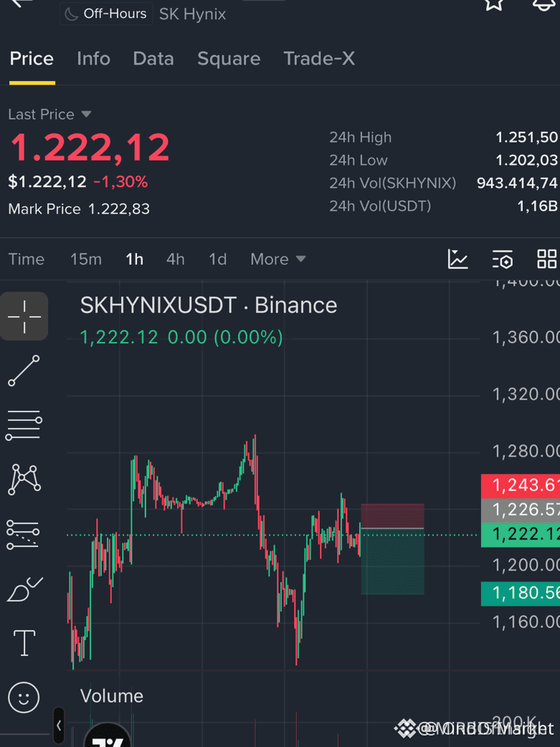Click the SK Hynix name in header
This screenshot has height=747, width=560.
(x=193, y=14)
